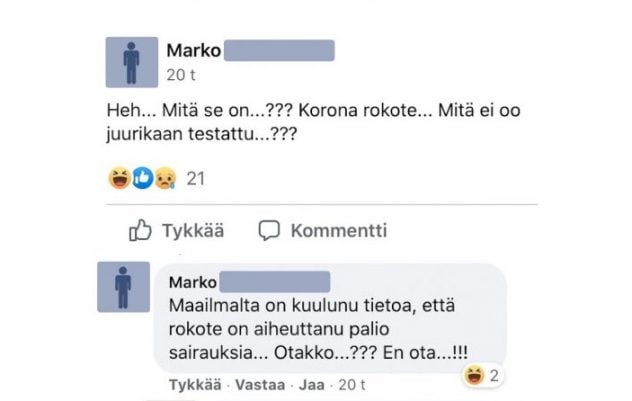Screen dimensions: 632x401
Task: Show the 21 reactions list
Action: point(196,179)
